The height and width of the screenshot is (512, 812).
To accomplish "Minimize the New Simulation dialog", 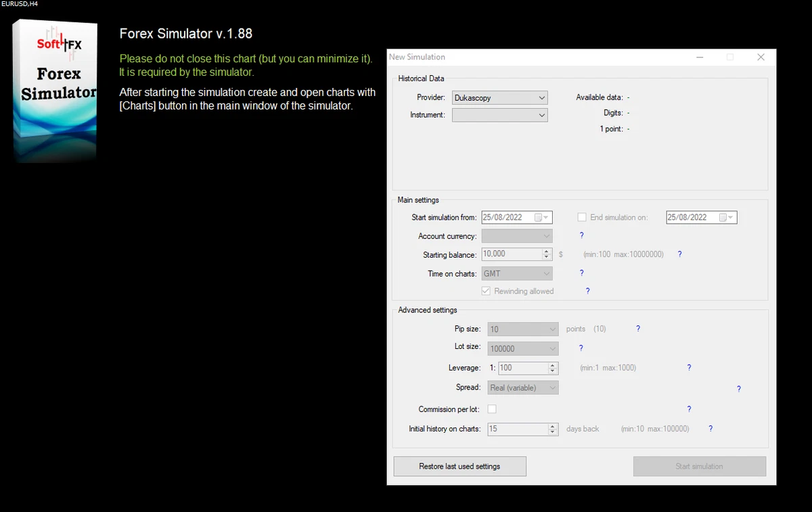I will [x=700, y=57].
